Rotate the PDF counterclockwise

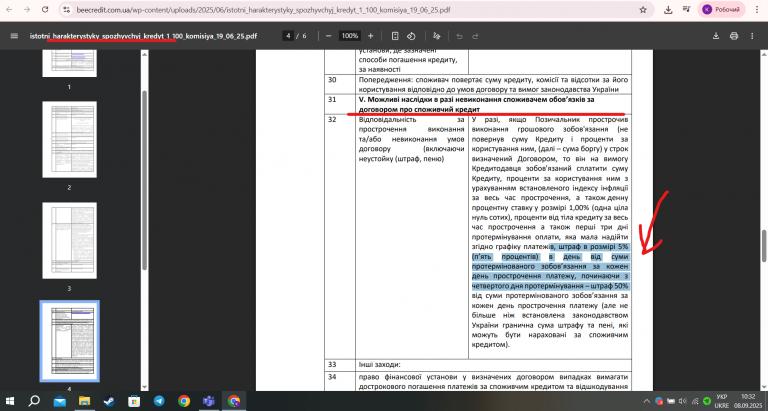411,36
